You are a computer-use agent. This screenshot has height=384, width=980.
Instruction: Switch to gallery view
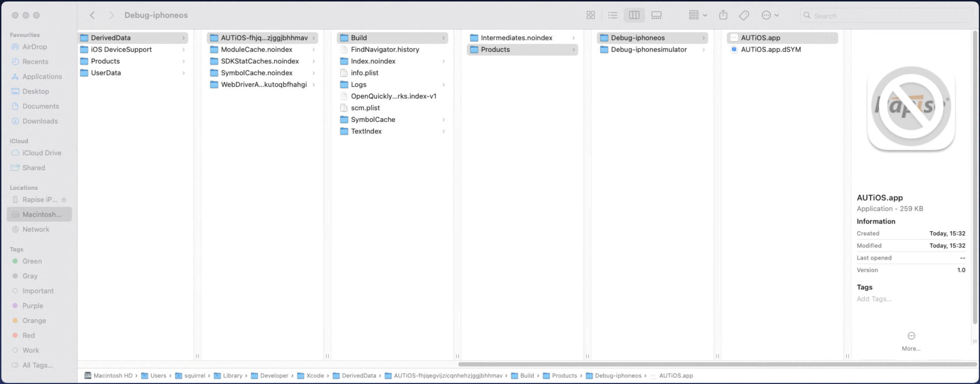[656, 15]
